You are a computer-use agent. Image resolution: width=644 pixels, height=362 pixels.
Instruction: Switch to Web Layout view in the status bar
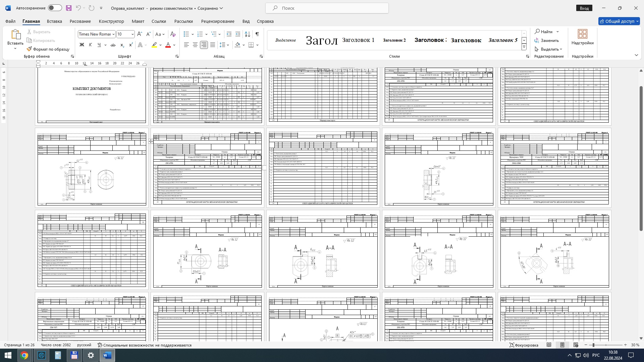point(576,345)
